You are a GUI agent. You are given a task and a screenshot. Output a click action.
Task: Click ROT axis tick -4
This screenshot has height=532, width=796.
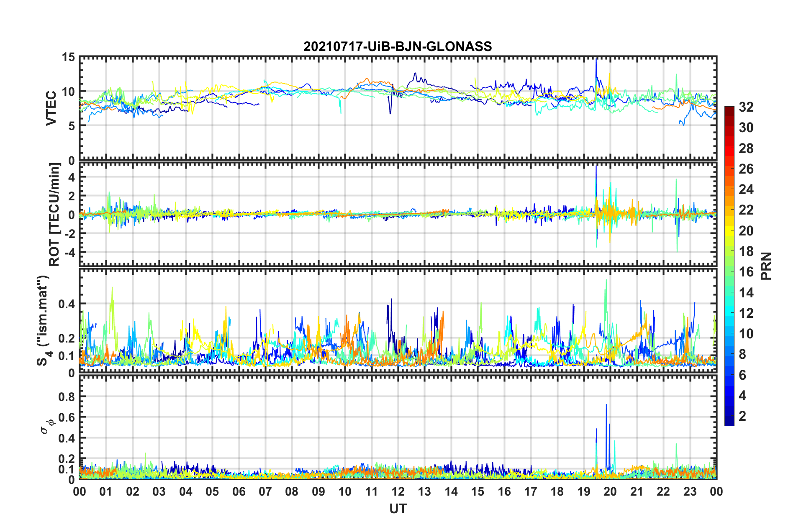tap(69, 252)
